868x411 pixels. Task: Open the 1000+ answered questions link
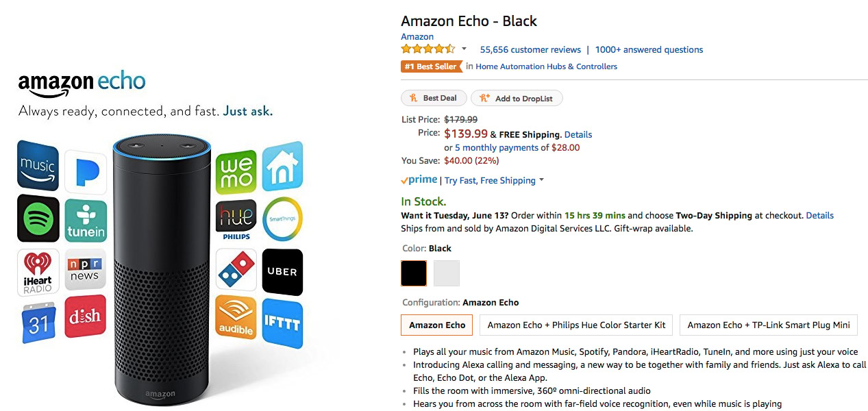[x=649, y=49]
